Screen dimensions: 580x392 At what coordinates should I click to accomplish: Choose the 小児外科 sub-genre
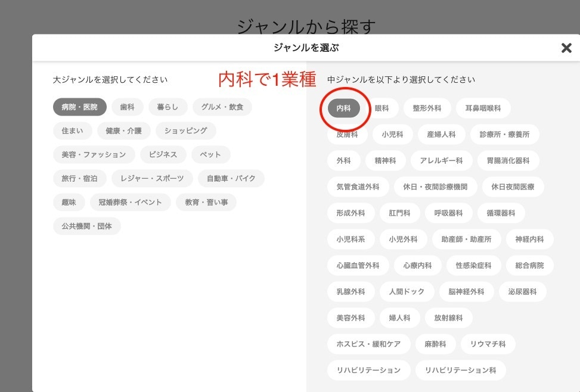tap(404, 239)
